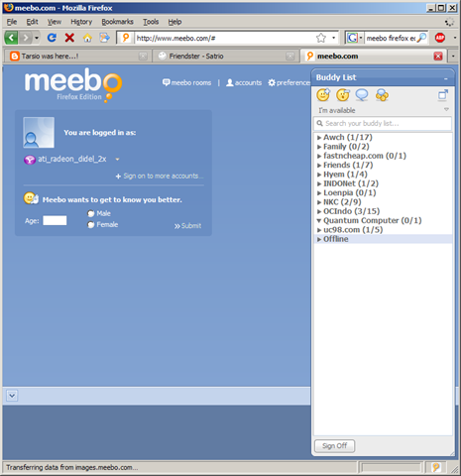Image resolution: width=461 pixels, height=476 pixels.
Task: Open the meebo rooms link
Action: coord(186,82)
